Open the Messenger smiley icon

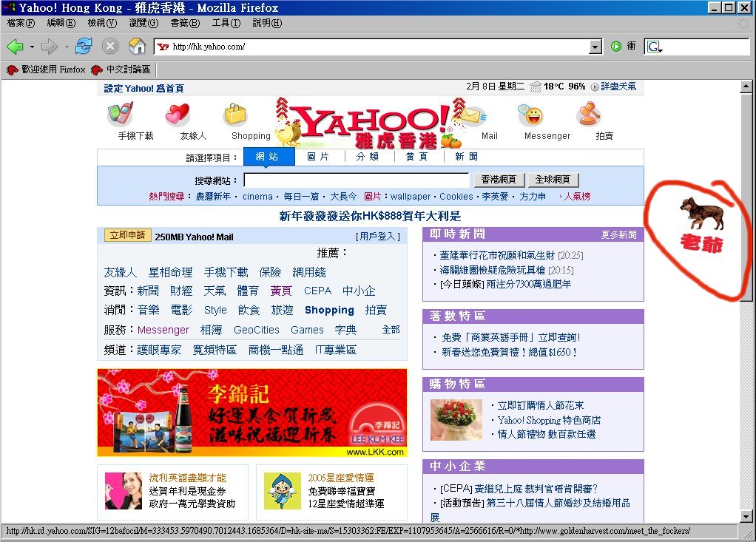(532, 115)
